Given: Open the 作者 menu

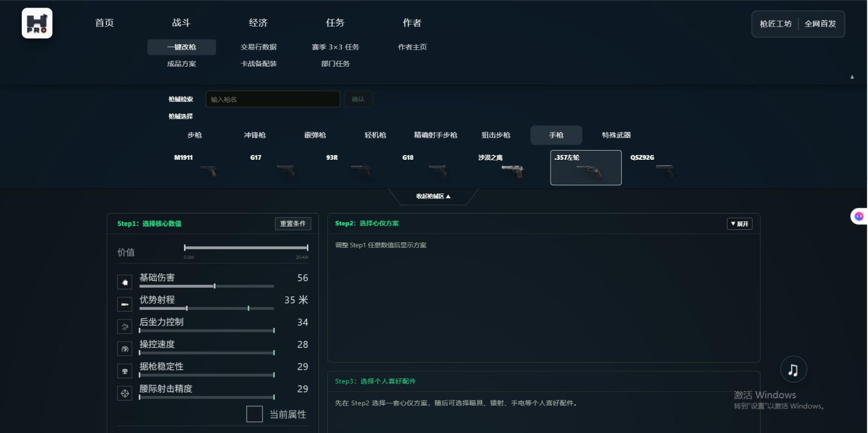Looking at the screenshot, I should [x=412, y=23].
